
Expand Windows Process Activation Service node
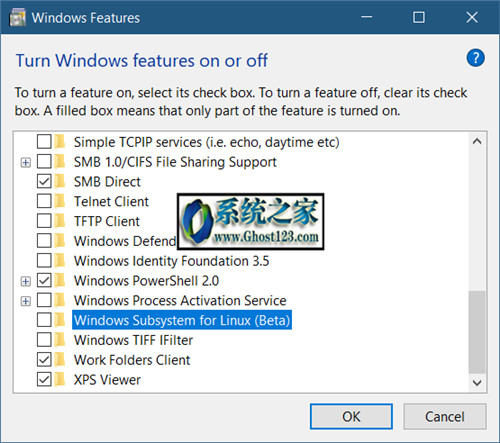tap(26, 301)
